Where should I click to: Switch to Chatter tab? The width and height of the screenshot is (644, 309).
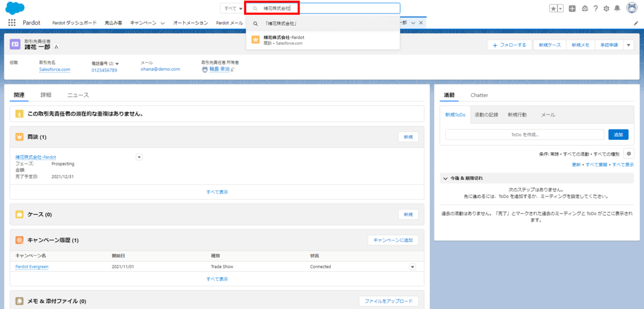[x=479, y=95]
